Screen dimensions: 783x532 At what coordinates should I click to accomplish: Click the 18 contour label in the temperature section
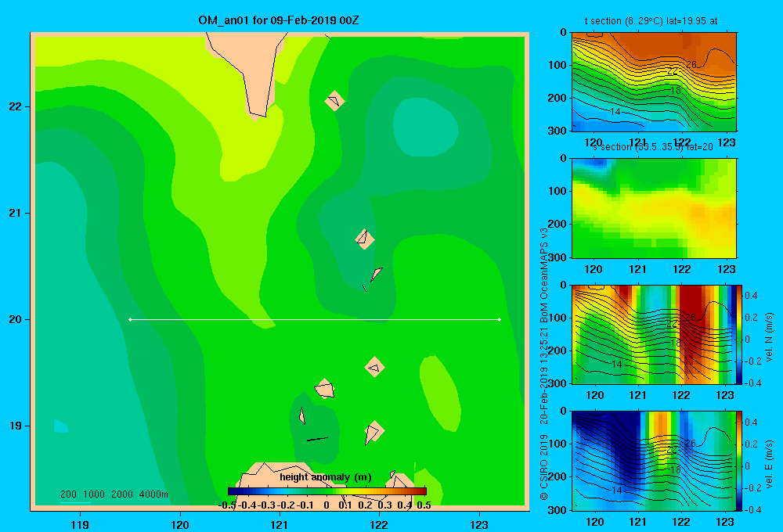(x=676, y=91)
